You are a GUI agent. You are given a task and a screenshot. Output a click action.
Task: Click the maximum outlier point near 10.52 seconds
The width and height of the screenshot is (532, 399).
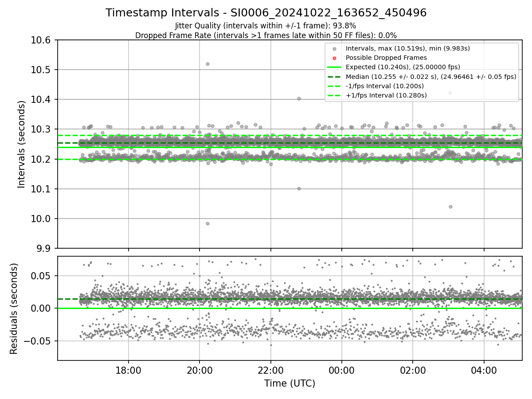coord(207,64)
